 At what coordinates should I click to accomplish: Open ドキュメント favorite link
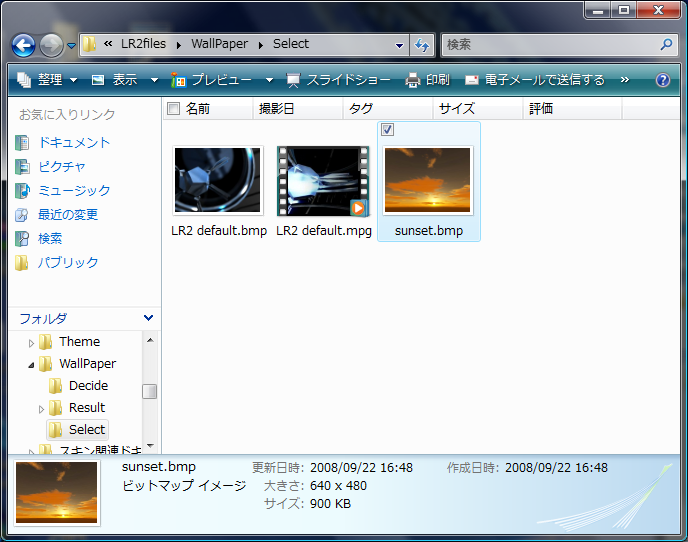[x=74, y=142]
